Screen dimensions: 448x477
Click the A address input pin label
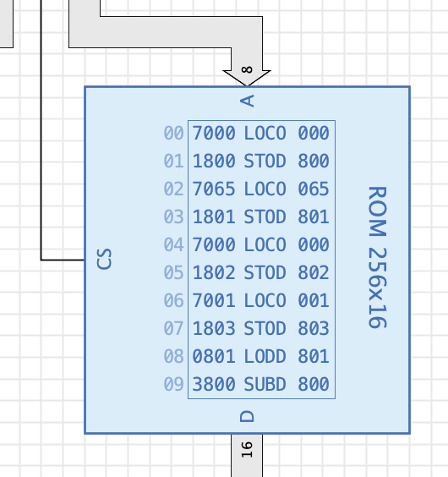coord(247,101)
